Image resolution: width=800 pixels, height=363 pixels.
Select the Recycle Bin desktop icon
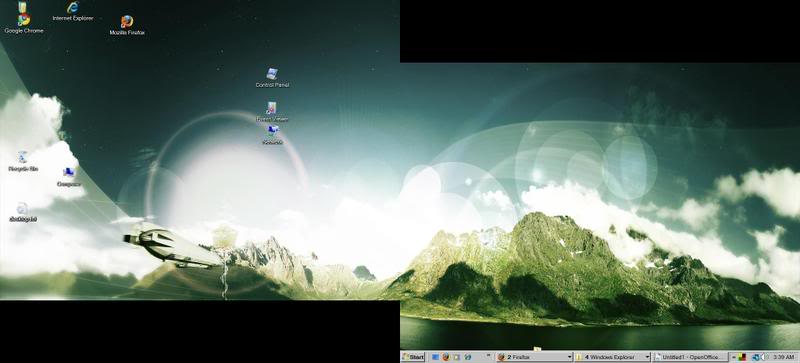tap(22, 161)
